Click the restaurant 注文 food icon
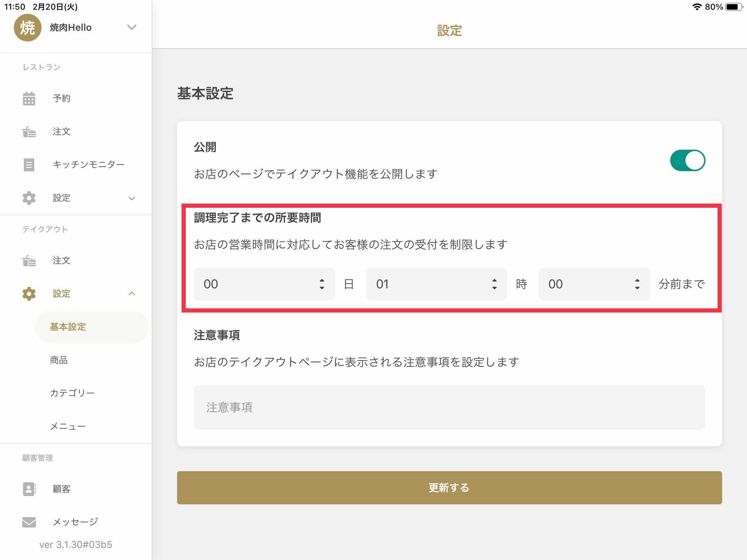 [29, 132]
